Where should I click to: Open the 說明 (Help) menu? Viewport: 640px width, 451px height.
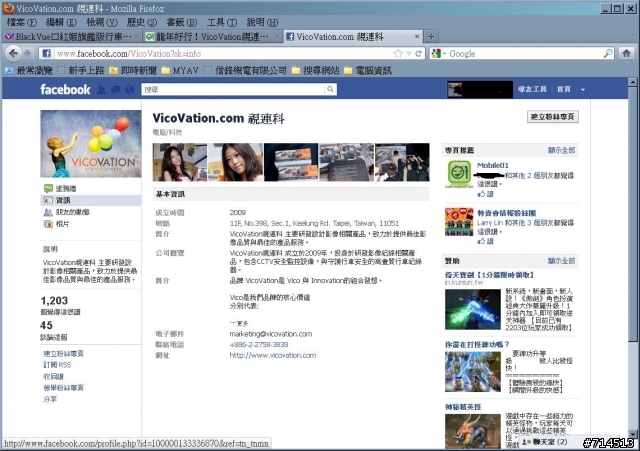(262, 22)
